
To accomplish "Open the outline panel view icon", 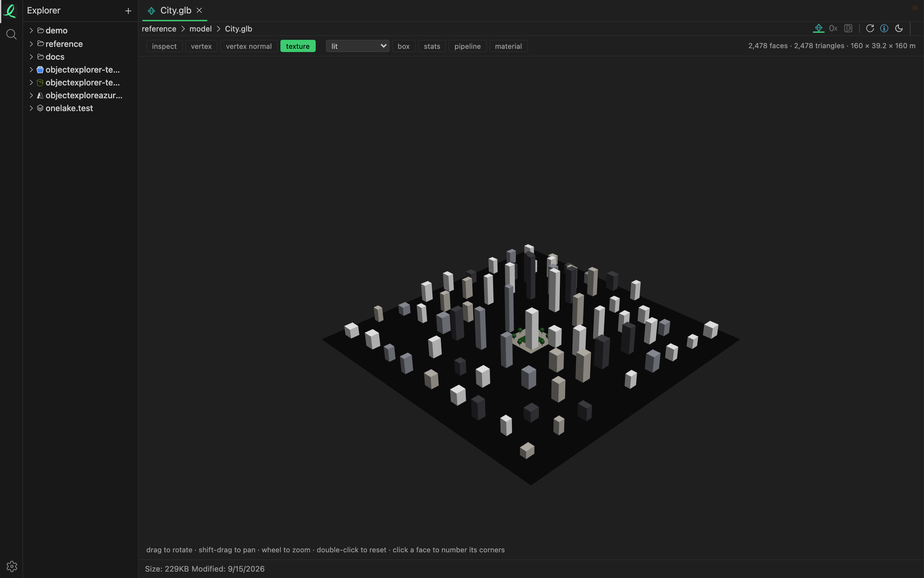I will (848, 28).
